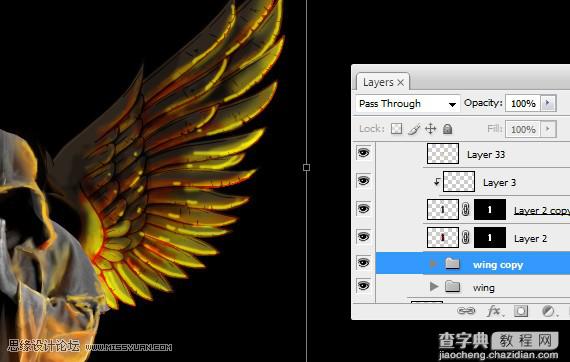Click the link layers icon at panel bottom

tap(466, 311)
